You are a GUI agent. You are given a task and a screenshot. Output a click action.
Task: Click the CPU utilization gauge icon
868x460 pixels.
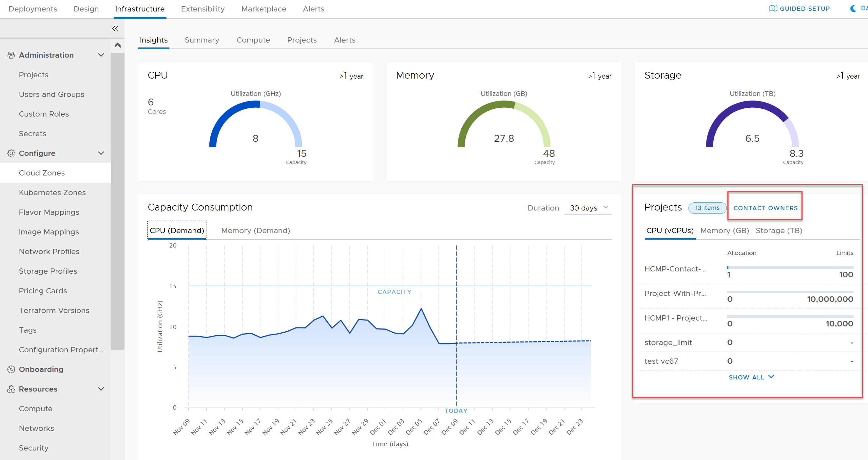255,126
